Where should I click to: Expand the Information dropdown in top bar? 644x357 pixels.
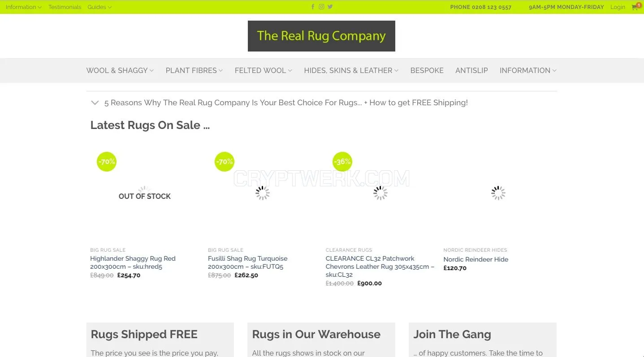tap(23, 7)
